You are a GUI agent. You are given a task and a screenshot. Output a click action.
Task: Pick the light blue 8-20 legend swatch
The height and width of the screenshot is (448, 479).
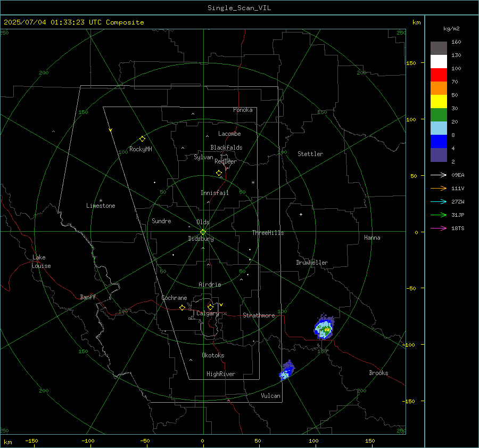[x=439, y=128]
